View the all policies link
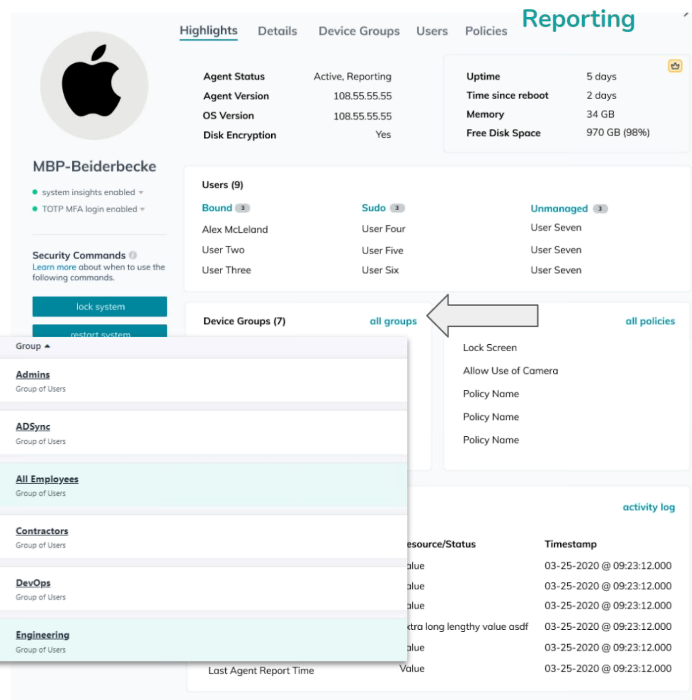The width and height of the screenshot is (692, 700). tap(650, 321)
